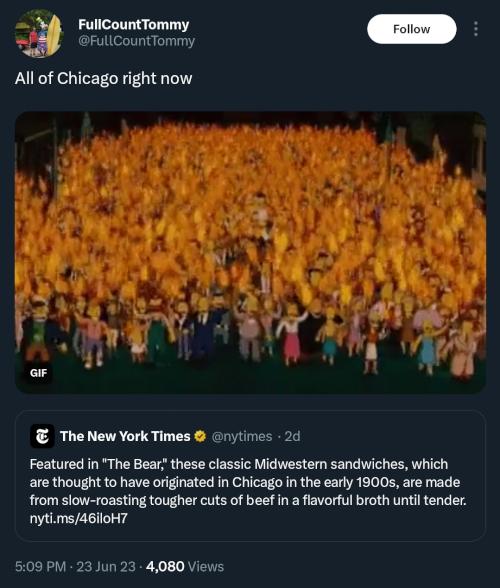Viewport: 500px width, 588px height.
Task: Open the FullCountTommy display name
Action: (x=134, y=24)
